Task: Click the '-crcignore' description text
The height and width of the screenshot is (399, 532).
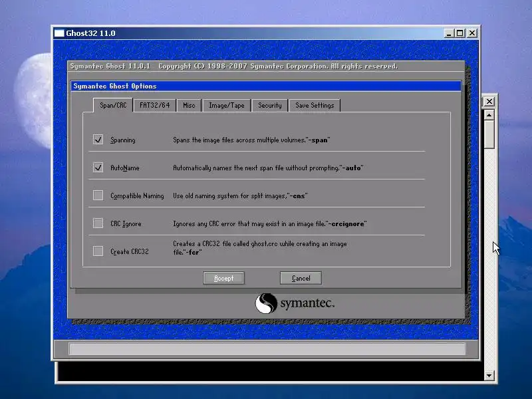Action: point(270,223)
